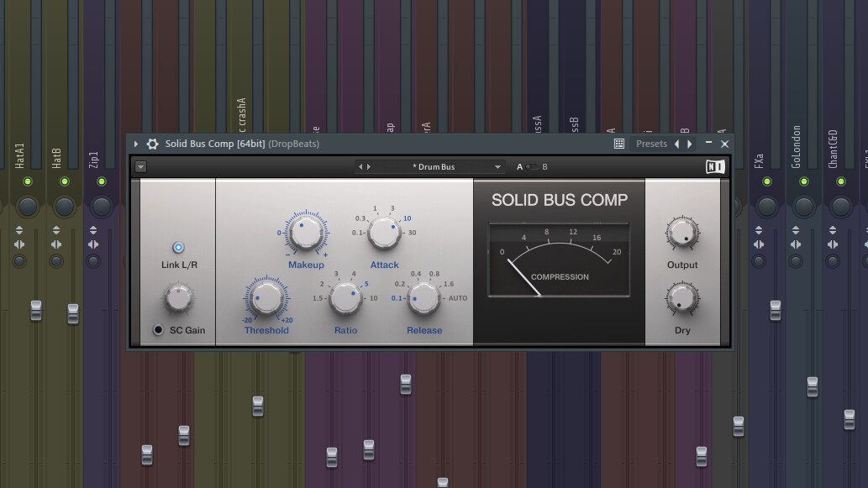This screenshot has width=868, height=488.
Task: Toggle the Link L/R button
Action: (178, 247)
